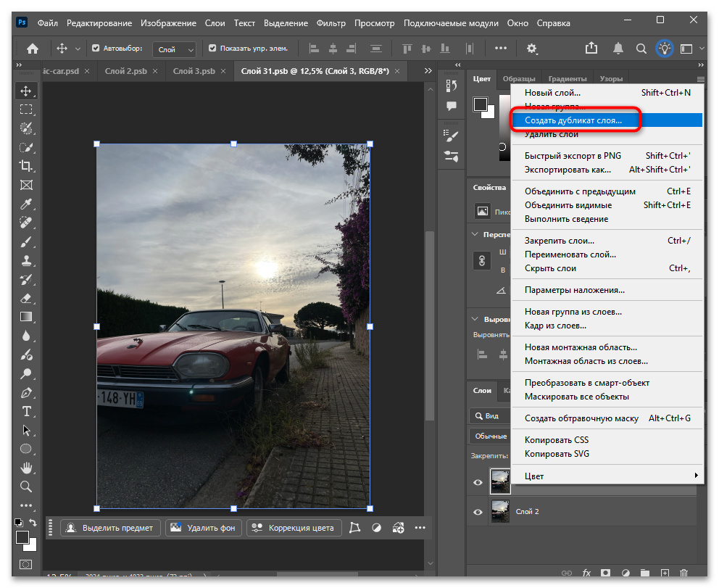Select the Eyedropper tool
Image resolution: width=719 pixels, height=588 pixels.
pyautogui.click(x=26, y=204)
